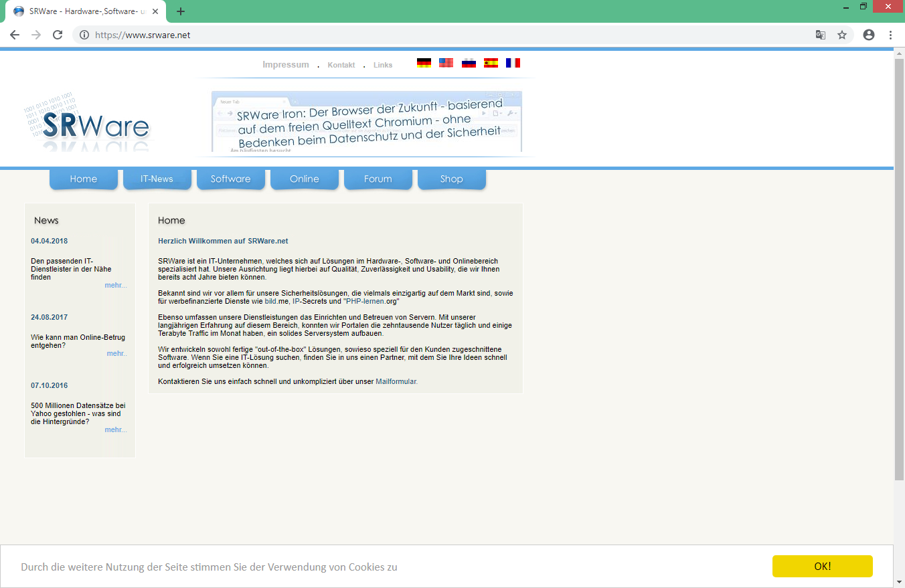This screenshot has height=588, width=905.
Task: Reload the page with refresh icon
Action: (x=58, y=35)
